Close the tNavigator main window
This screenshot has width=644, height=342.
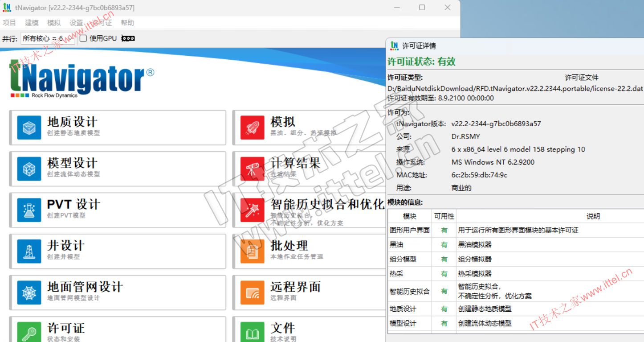[448, 8]
